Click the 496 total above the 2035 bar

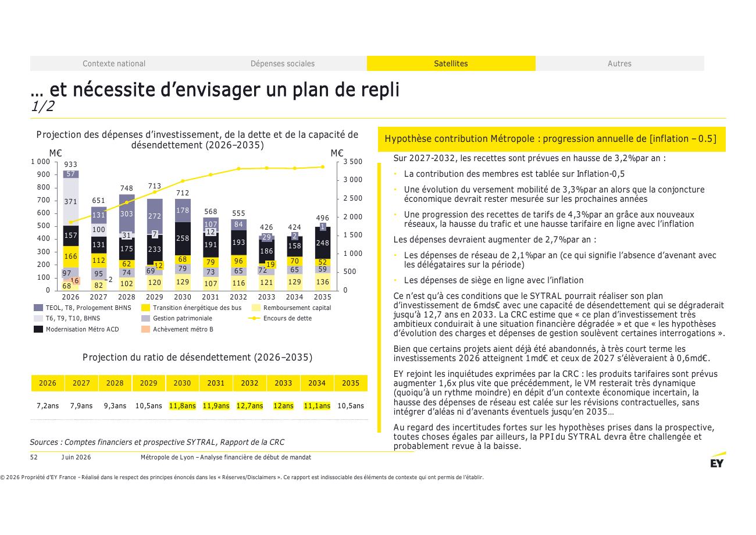click(x=323, y=219)
